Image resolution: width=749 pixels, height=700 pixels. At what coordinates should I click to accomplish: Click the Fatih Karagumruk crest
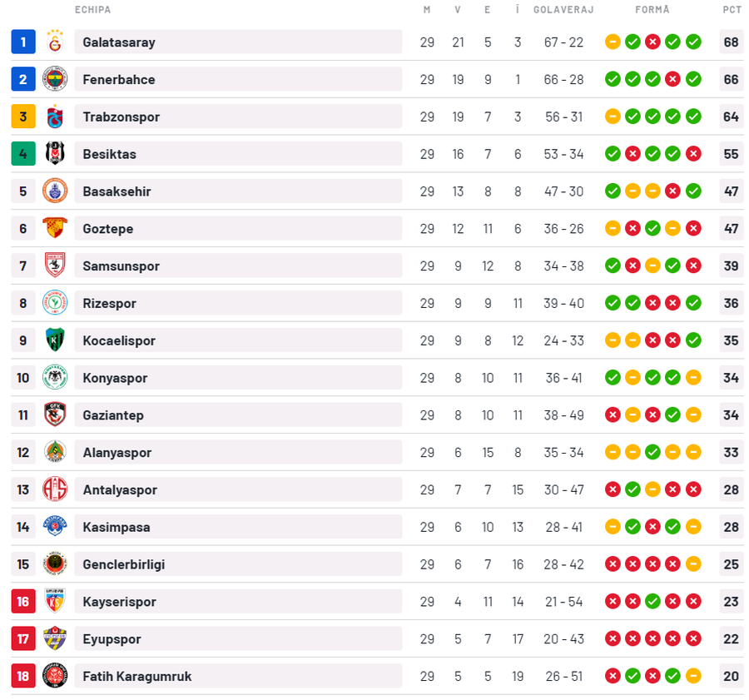(x=55, y=676)
